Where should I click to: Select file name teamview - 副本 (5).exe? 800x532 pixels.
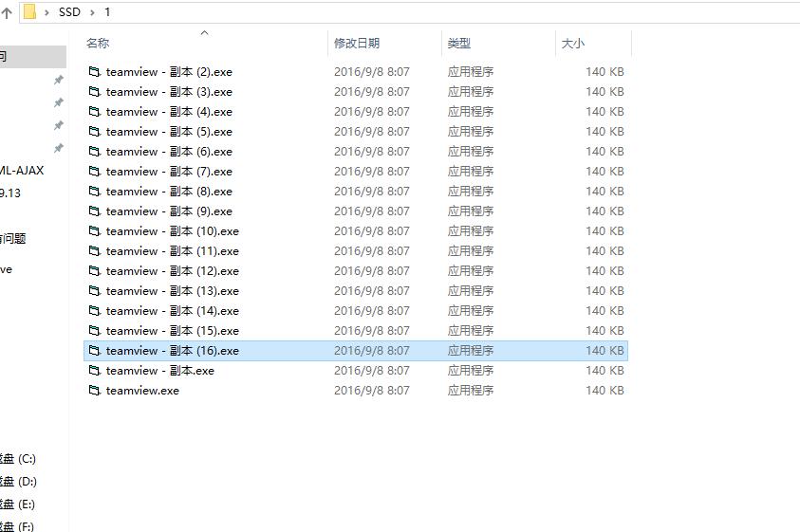click(169, 132)
